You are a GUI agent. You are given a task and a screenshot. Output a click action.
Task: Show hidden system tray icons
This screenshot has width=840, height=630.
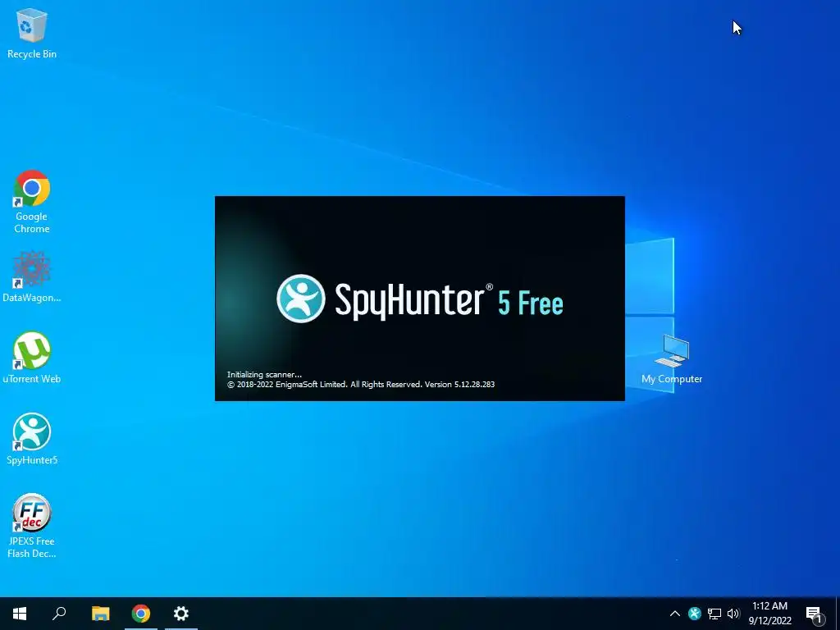coord(675,614)
